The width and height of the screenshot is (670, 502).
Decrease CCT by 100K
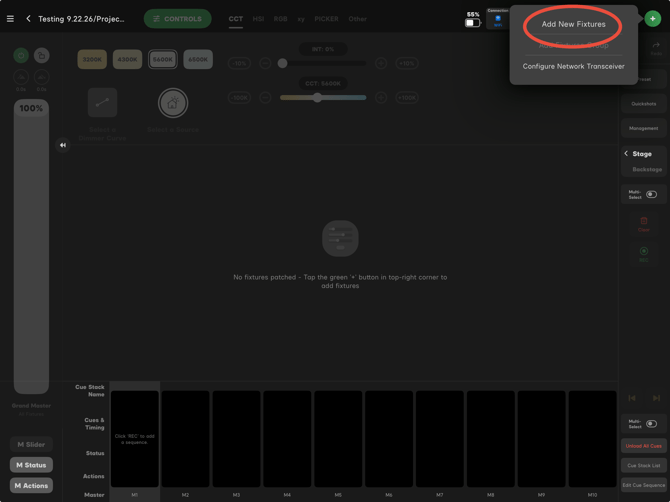coord(239,98)
